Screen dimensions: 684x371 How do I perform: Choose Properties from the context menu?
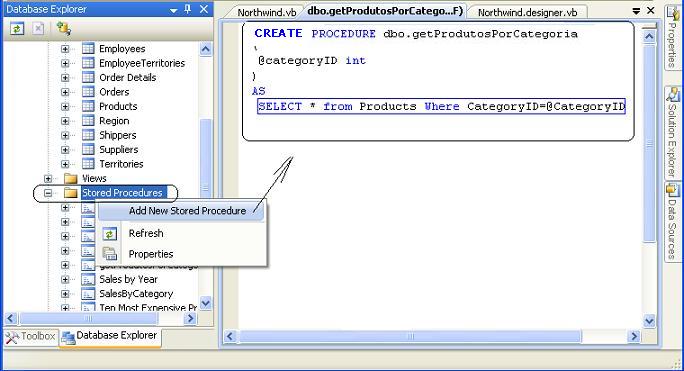coord(181,254)
